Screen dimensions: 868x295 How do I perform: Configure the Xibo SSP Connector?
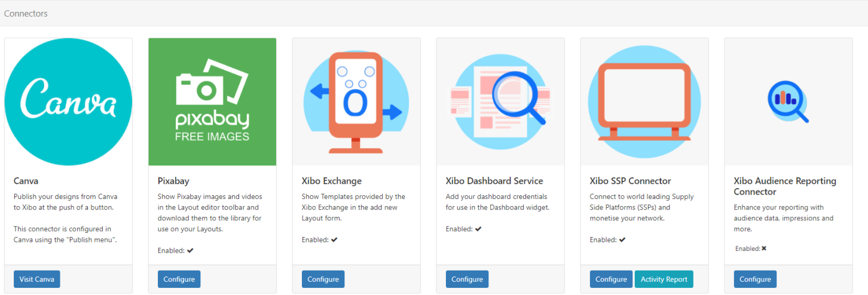pyautogui.click(x=611, y=279)
